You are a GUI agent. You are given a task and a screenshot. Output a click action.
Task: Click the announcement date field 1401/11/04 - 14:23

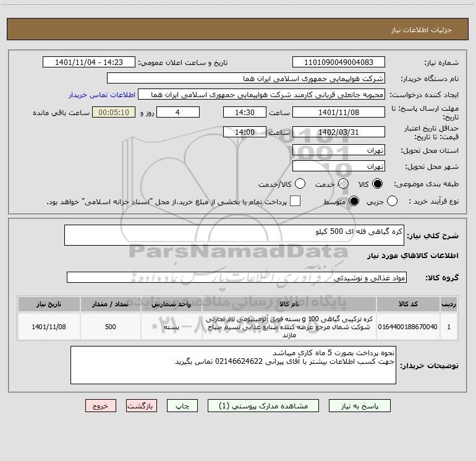click(89, 62)
